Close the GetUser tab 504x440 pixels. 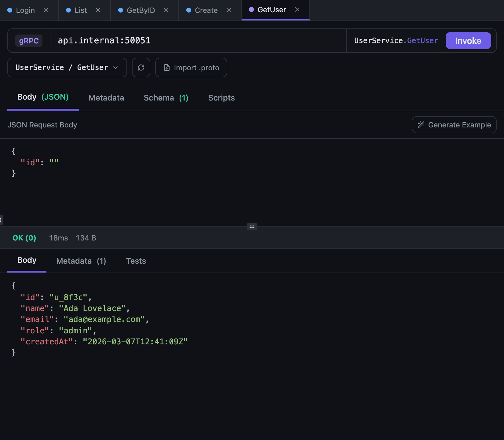coord(297,9)
